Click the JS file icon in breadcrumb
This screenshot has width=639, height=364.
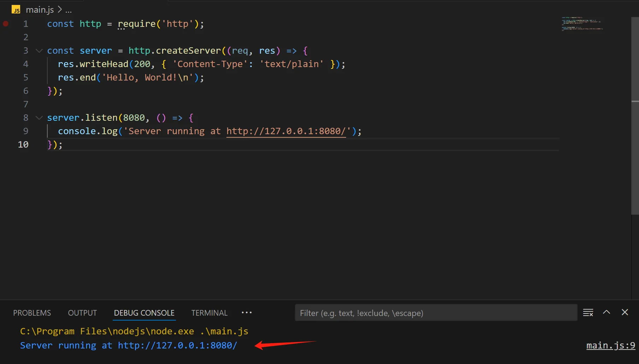coord(16,10)
